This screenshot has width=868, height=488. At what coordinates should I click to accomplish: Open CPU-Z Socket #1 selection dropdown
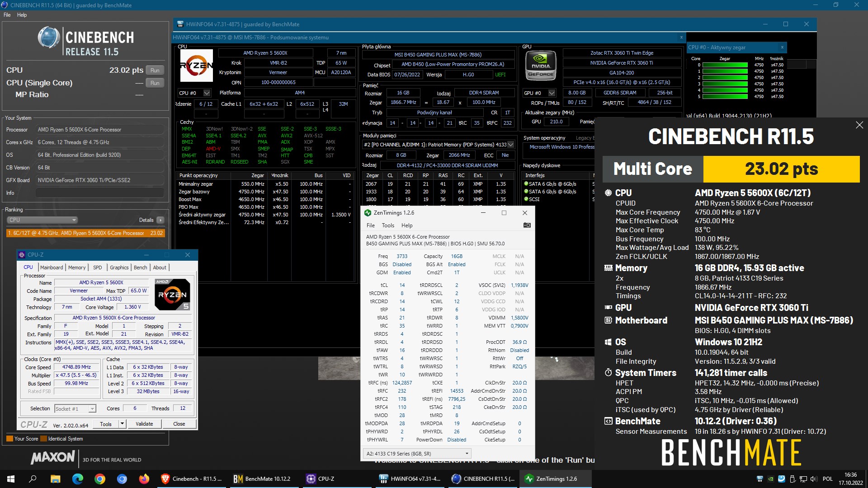tap(75, 408)
